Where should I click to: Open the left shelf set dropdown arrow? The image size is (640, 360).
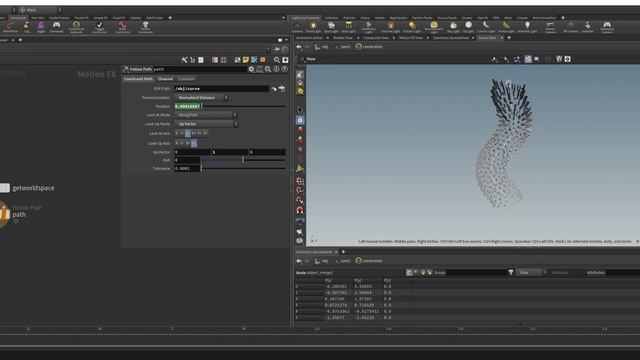click(283, 18)
